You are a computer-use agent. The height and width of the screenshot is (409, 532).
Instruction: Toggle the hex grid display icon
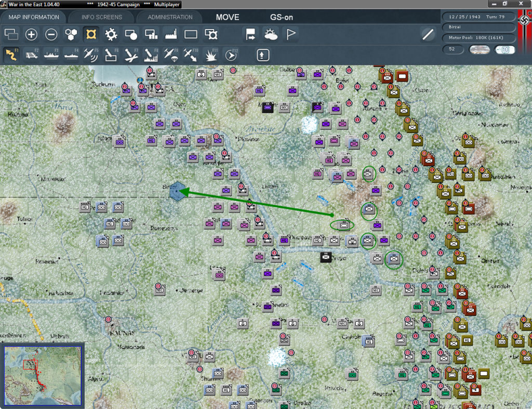click(71, 34)
